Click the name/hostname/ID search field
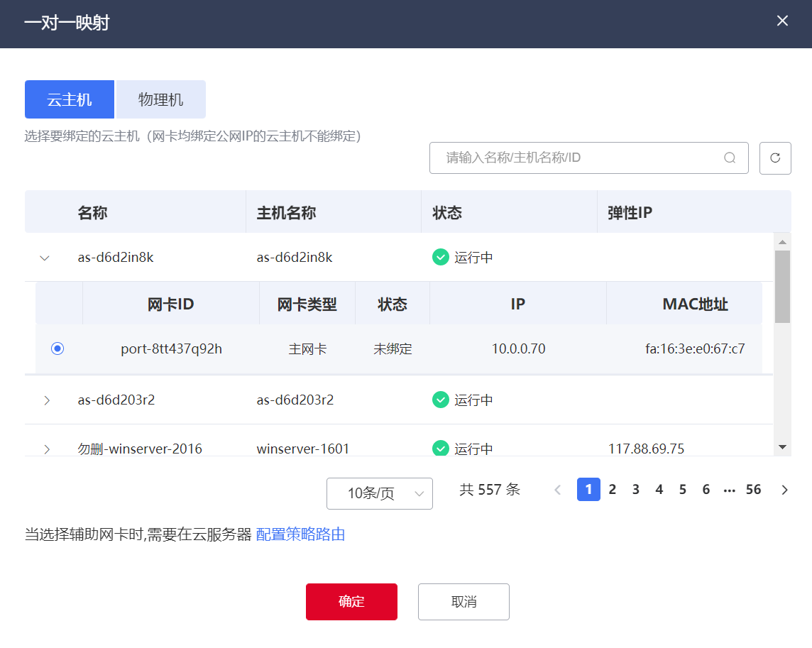 pos(578,158)
